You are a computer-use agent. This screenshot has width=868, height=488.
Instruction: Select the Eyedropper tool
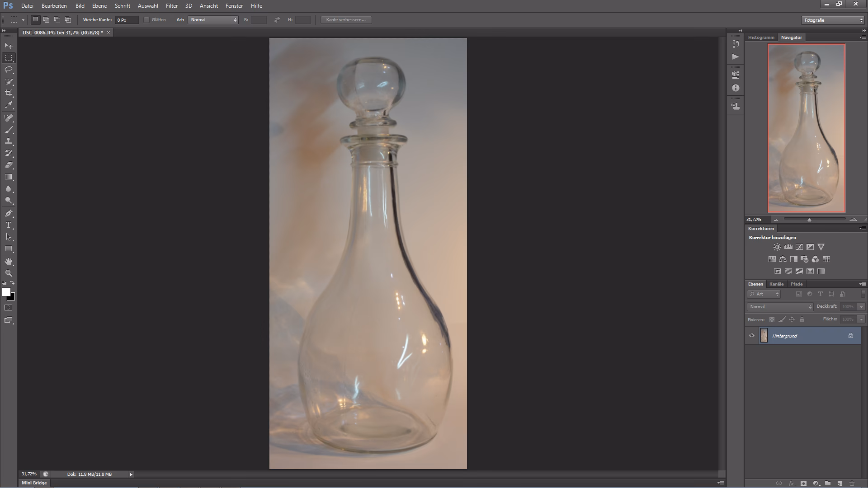9,105
